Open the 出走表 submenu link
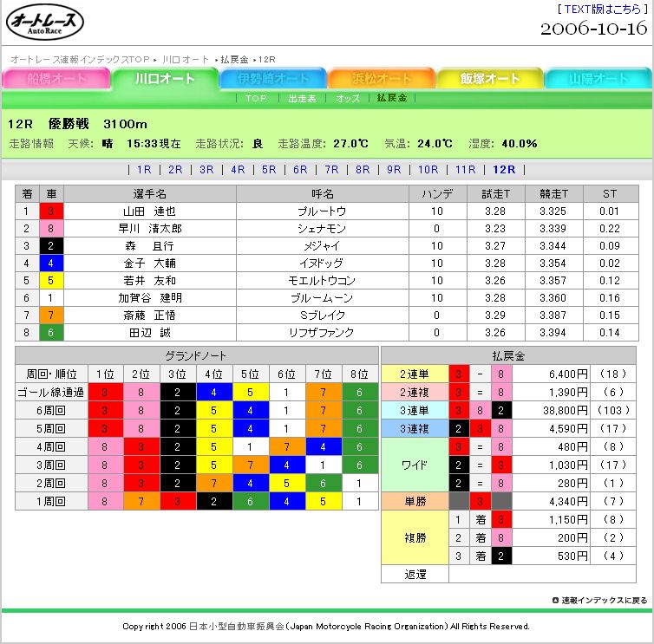The height and width of the screenshot is (644, 654). pyautogui.click(x=302, y=98)
